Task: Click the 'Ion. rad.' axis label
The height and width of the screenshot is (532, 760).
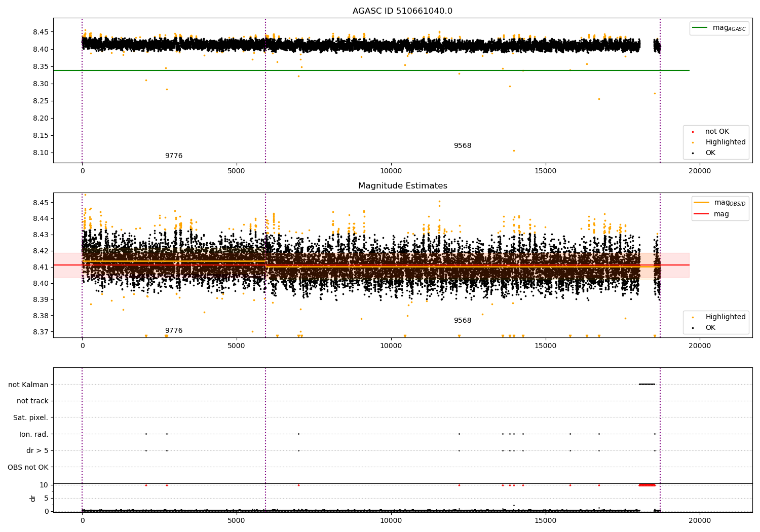Action: click(33, 434)
